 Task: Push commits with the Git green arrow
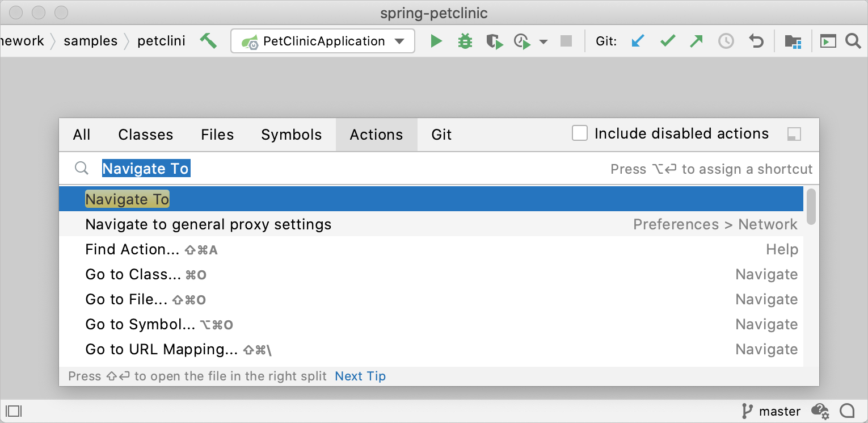[x=696, y=41]
